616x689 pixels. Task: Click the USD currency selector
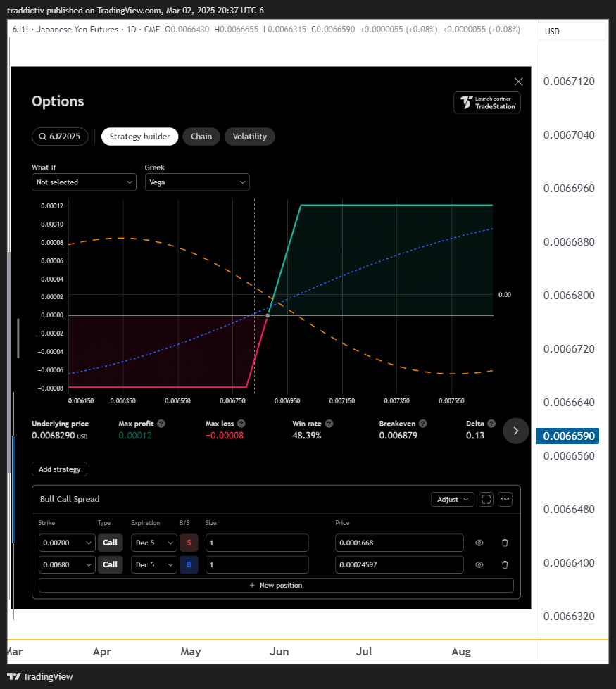click(x=572, y=31)
